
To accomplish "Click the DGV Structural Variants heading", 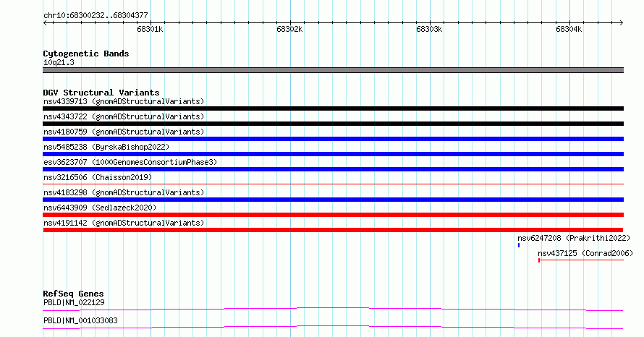I will tap(101, 93).
